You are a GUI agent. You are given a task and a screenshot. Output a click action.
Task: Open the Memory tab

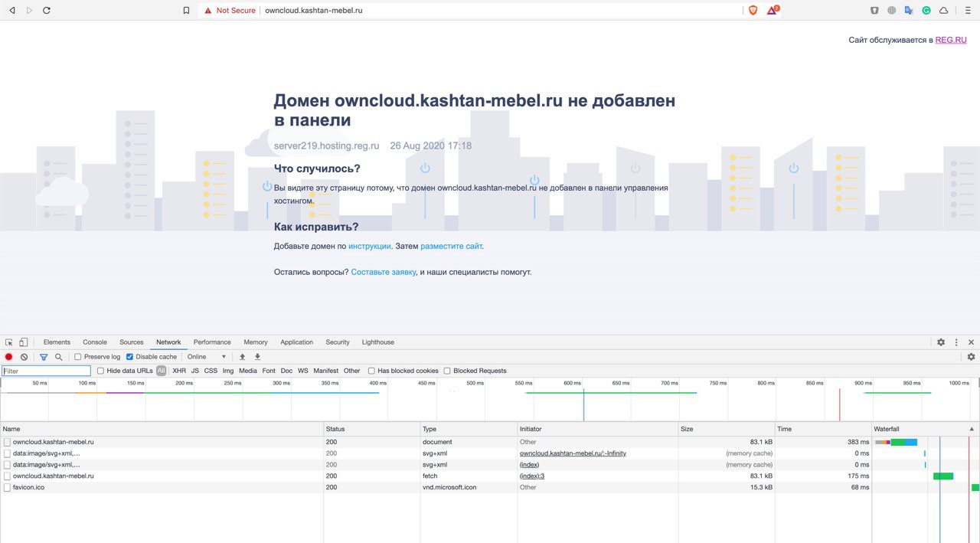(256, 342)
